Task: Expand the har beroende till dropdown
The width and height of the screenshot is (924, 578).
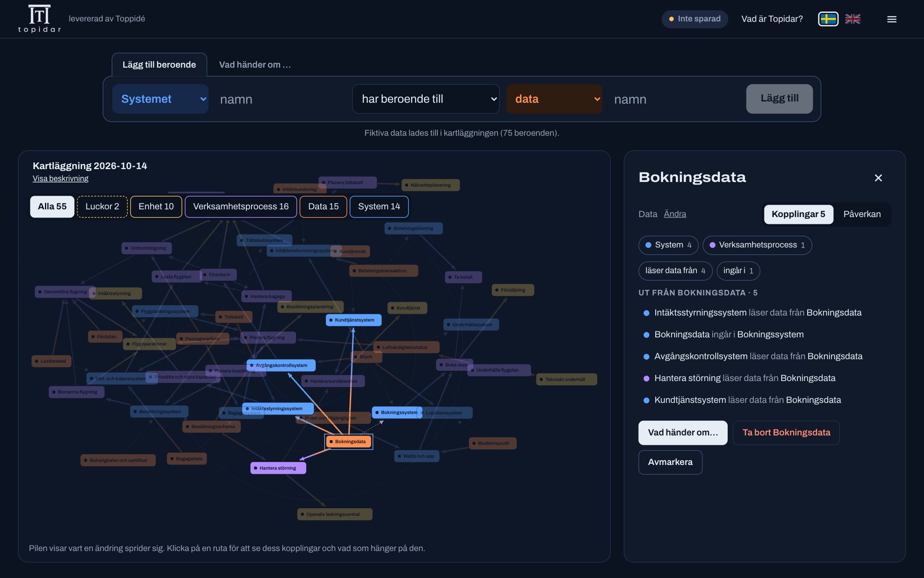Action: 426,99
